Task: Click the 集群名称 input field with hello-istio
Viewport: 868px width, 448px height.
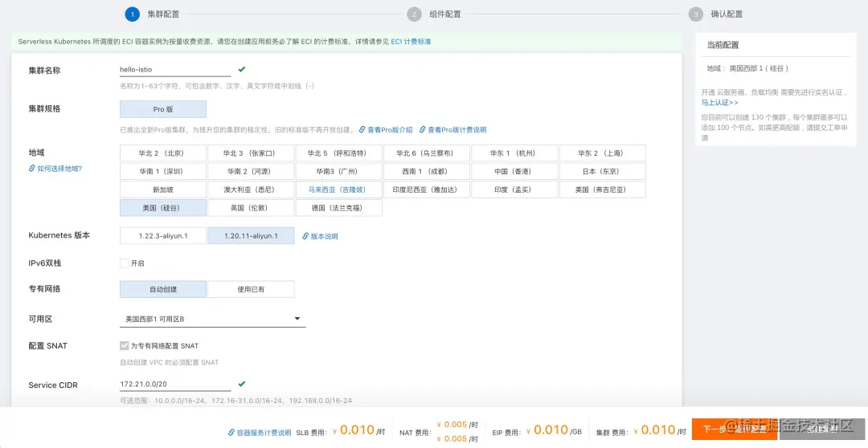Action: coord(175,70)
